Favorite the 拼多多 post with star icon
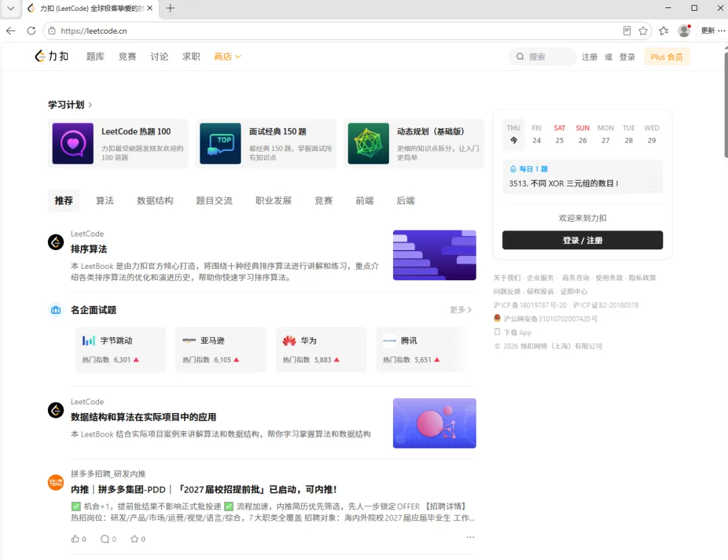This screenshot has height=560, width=728. (x=135, y=538)
